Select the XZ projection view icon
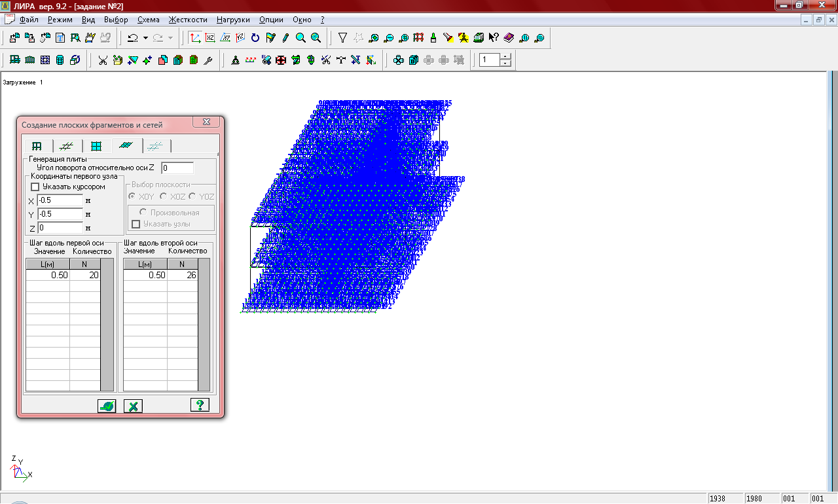The height and width of the screenshot is (504, 838). (x=210, y=38)
